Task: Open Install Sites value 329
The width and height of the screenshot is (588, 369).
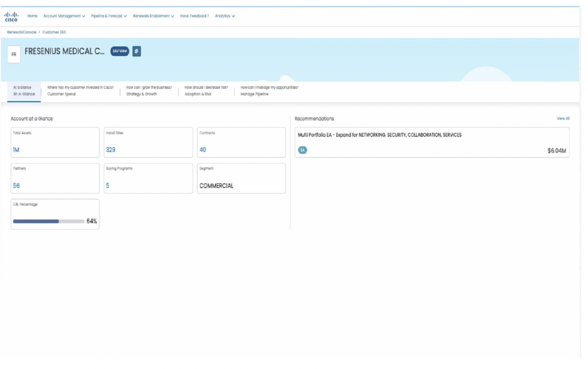Action: [x=111, y=150]
